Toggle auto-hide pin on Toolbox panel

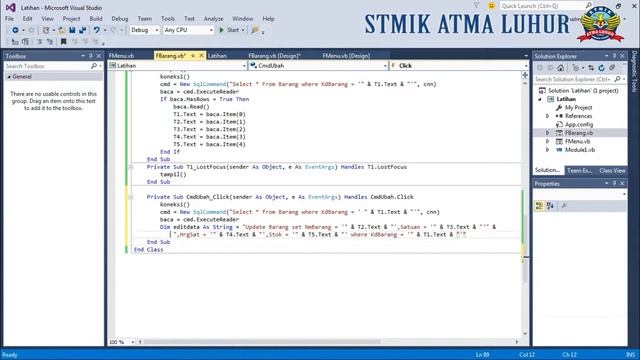(91, 56)
